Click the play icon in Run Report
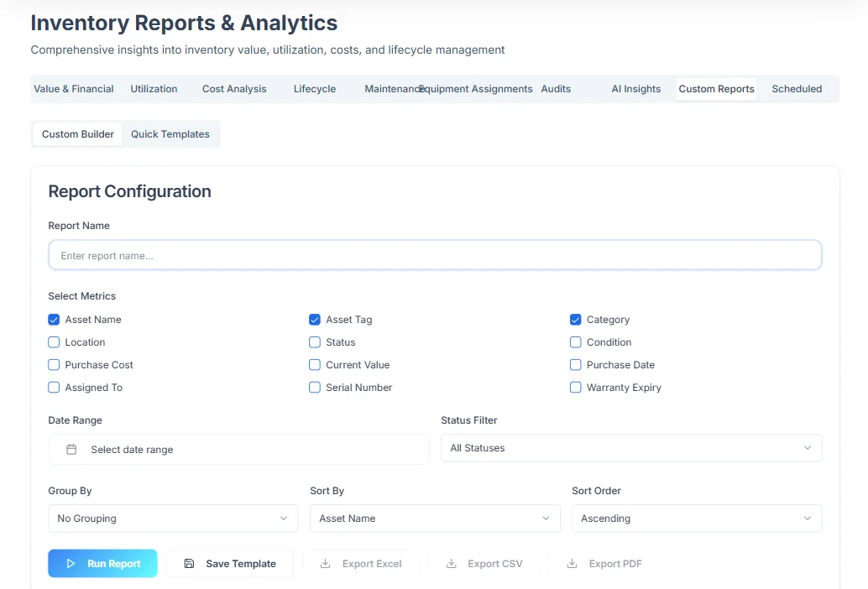The width and height of the screenshot is (868, 589). pos(71,564)
